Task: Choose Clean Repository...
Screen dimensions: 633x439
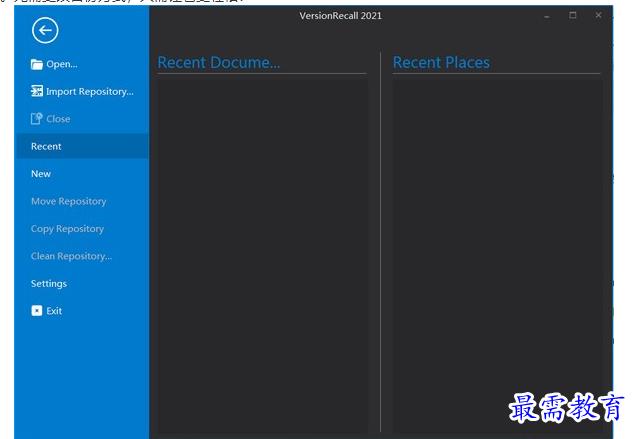Action: (71, 256)
